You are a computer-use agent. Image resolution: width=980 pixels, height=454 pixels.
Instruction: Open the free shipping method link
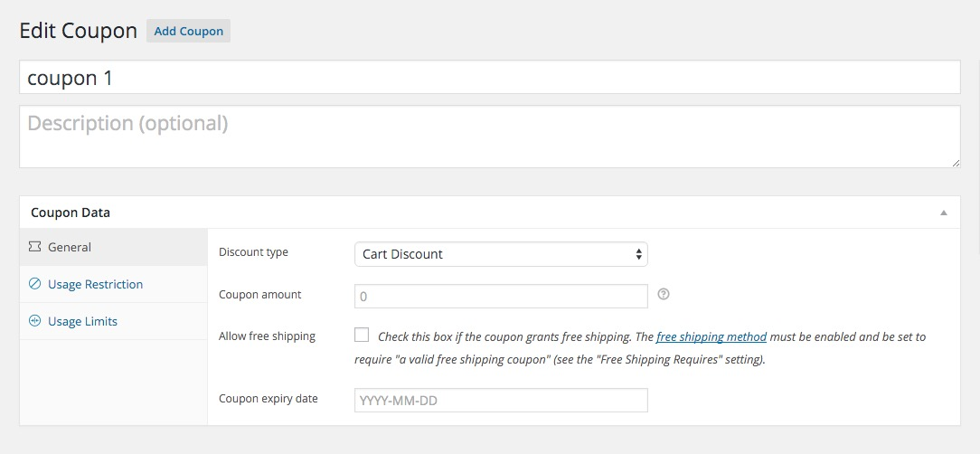(x=711, y=336)
